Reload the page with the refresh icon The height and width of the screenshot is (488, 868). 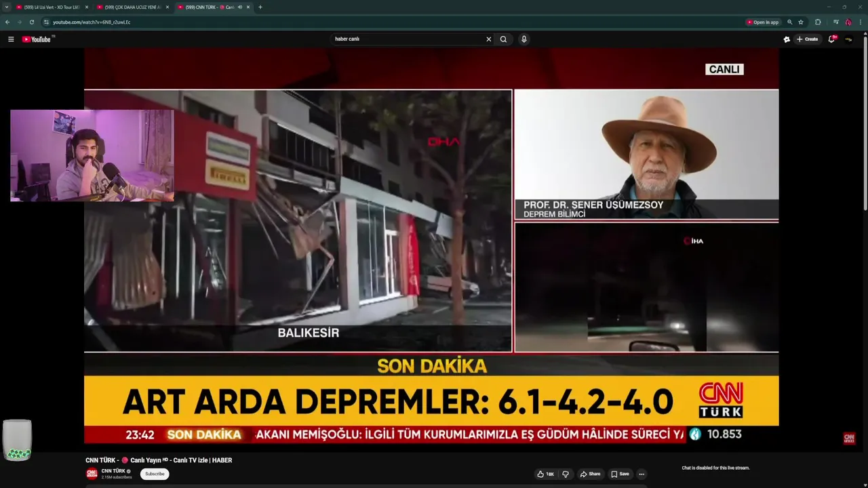tap(31, 22)
